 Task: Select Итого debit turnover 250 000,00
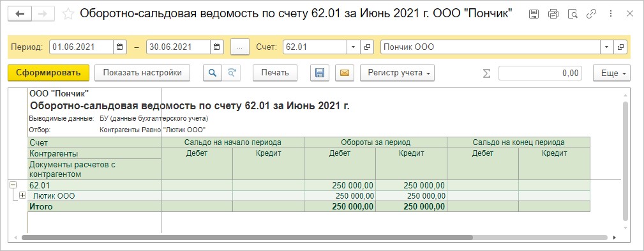[340, 207]
